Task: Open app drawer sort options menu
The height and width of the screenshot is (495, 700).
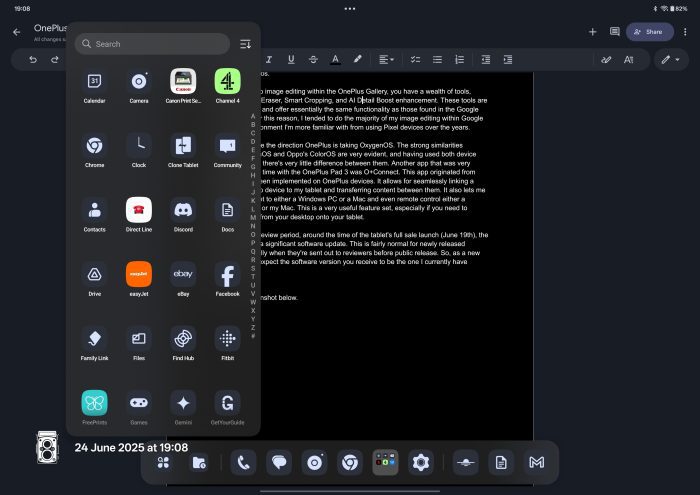Action: coord(246,44)
